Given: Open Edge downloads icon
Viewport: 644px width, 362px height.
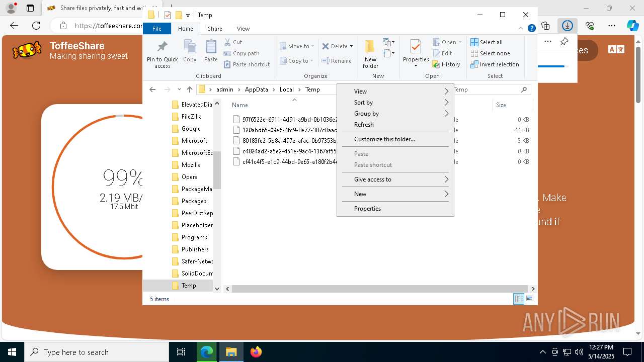Looking at the screenshot, I should [568, 26].
